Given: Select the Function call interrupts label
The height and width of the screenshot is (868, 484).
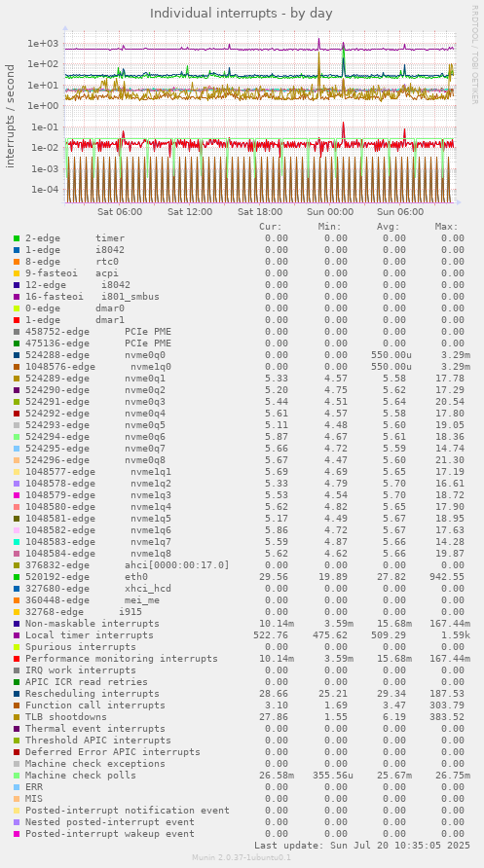Looking at the screenshot, I should 95,705.
